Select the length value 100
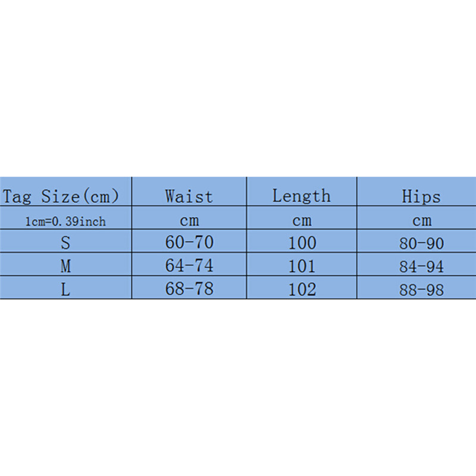 [x=302, y=243]
